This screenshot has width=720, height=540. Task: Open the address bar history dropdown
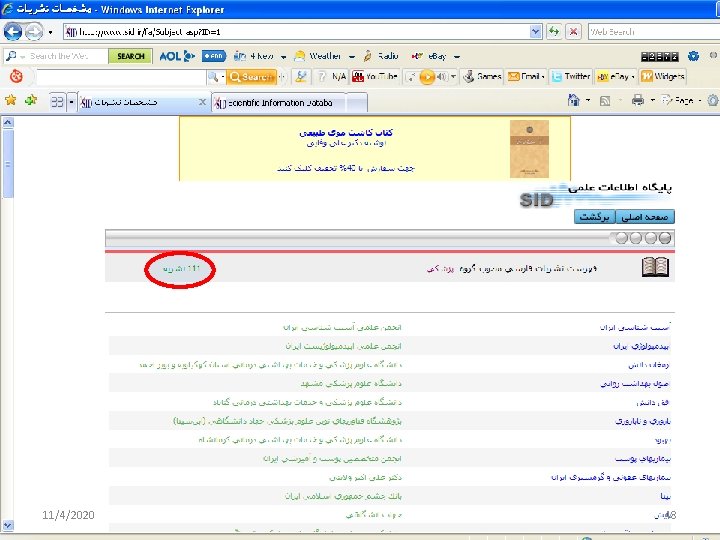coord(535,32)
